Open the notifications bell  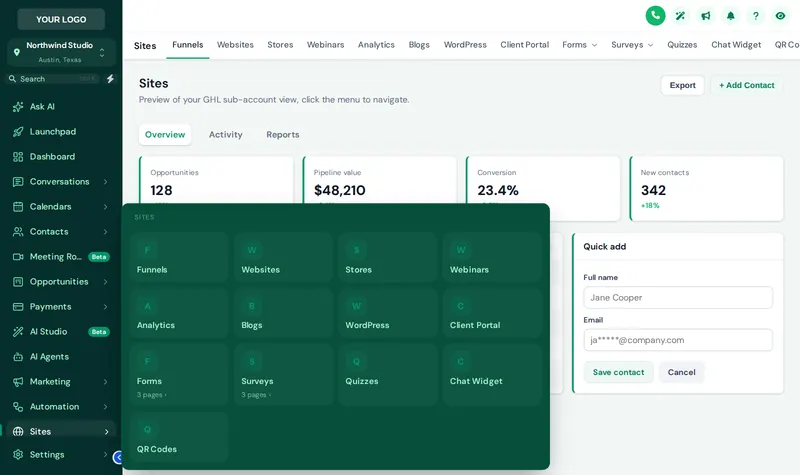tap(731, 16)
